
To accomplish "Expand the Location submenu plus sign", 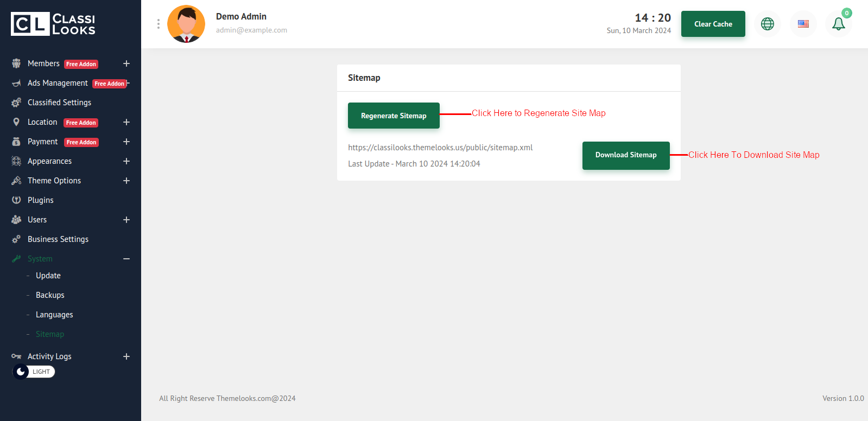I will coord(126,122).
